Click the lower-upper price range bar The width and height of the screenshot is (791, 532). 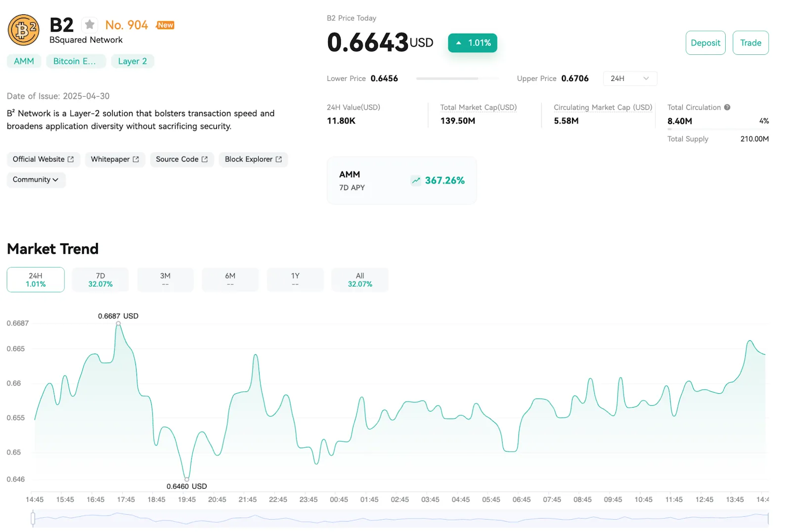click(458, 79)
